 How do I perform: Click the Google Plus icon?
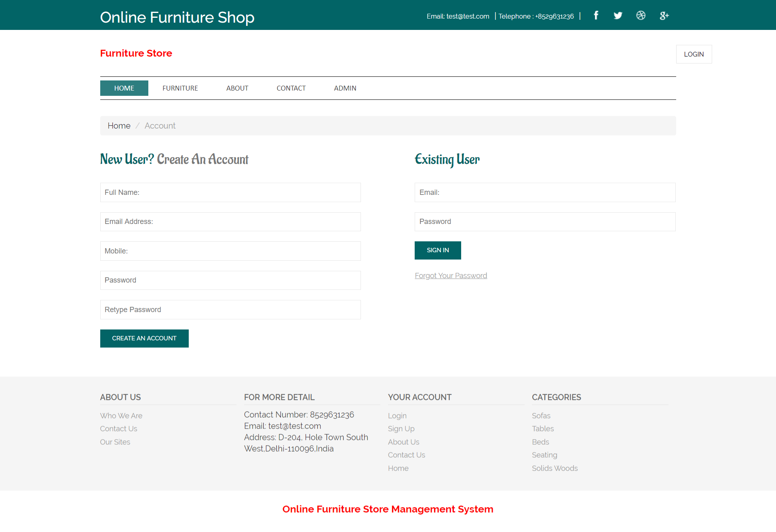tap(664, 16)
